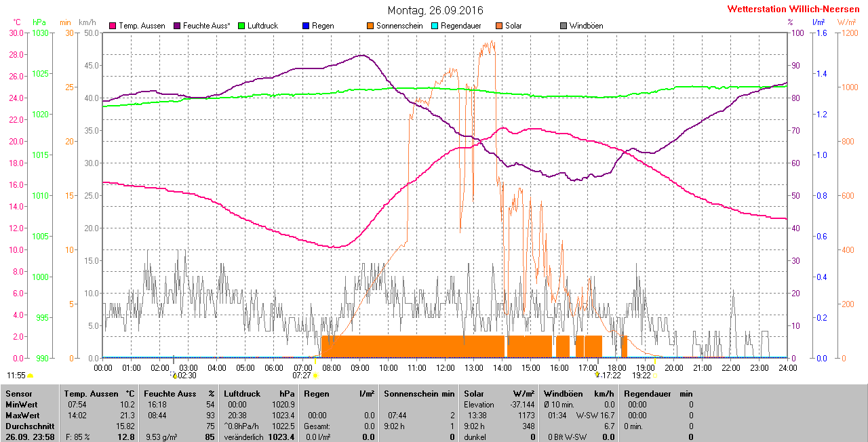Click the Ø 10 min. wind label
The width and height of the screenshot is (868, 442).
click(x=559, y=405)
